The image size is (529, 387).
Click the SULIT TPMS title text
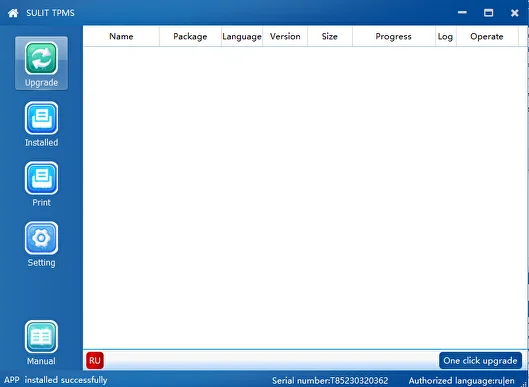pyautogui.click(x=51, y=13)
